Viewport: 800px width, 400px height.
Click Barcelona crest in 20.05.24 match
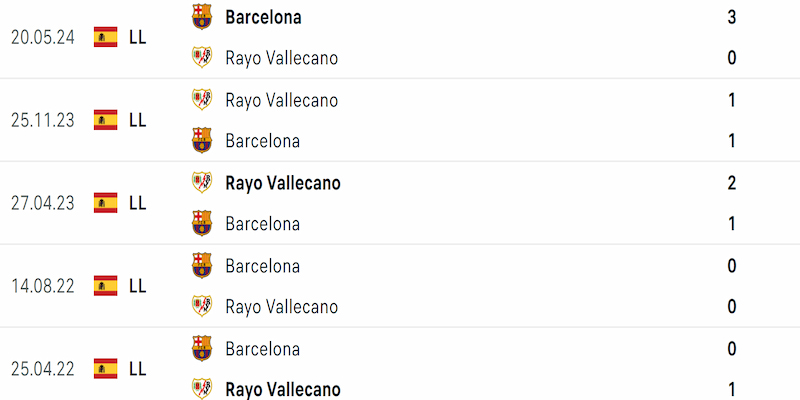(x=202, y=17)
